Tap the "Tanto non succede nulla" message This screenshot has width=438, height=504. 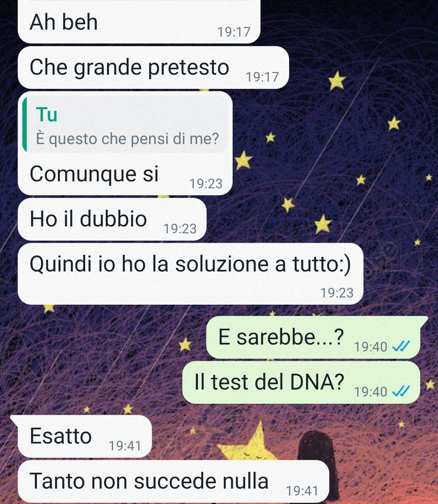click(x=173, y=481)
